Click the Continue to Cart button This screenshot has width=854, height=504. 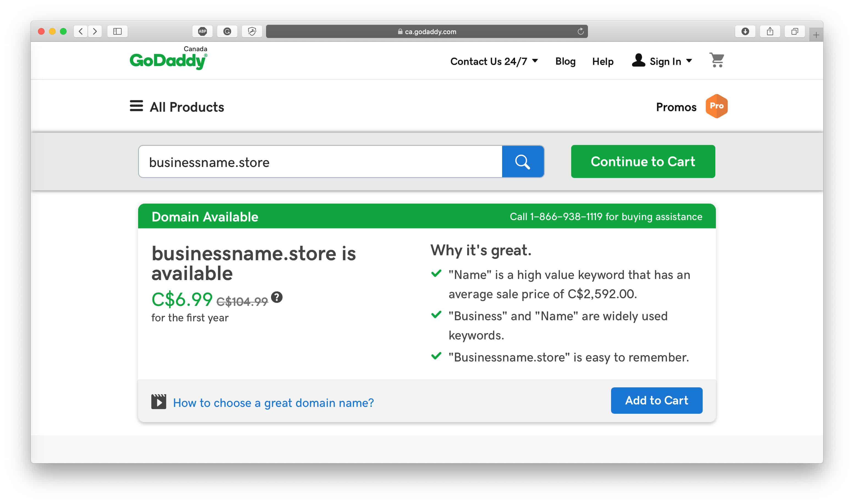click(642, 162)
